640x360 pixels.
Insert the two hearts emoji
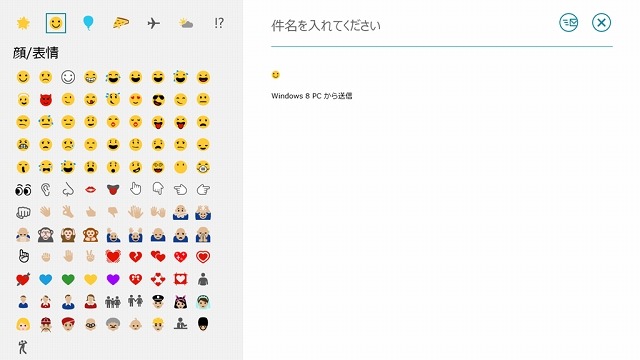coord(158,257)
